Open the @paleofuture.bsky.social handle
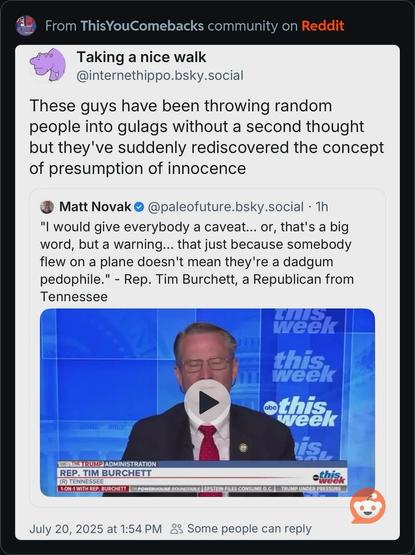This screenshot has width=415, height=555. pyautogui.click(x=225, y=207)
